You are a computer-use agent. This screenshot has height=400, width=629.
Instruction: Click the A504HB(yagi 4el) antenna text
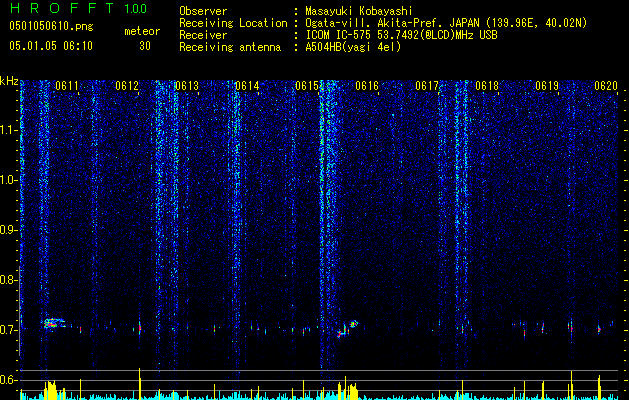(353, 47)
